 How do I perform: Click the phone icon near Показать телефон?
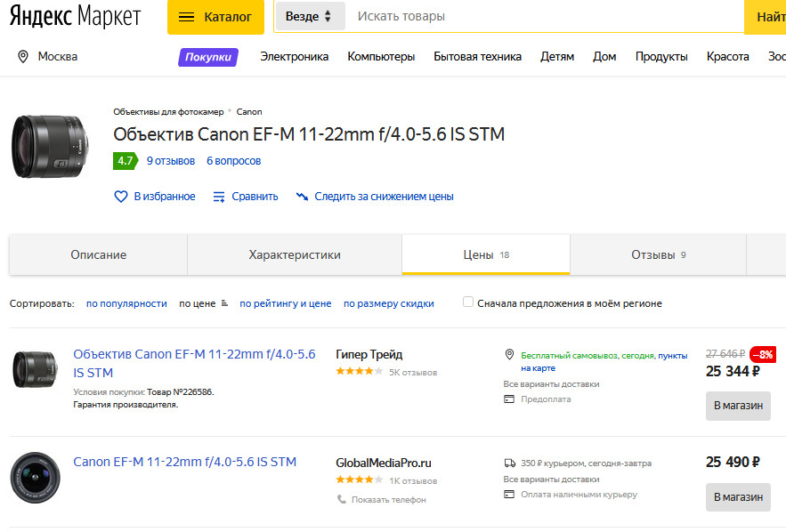click(x=341, y=499)
